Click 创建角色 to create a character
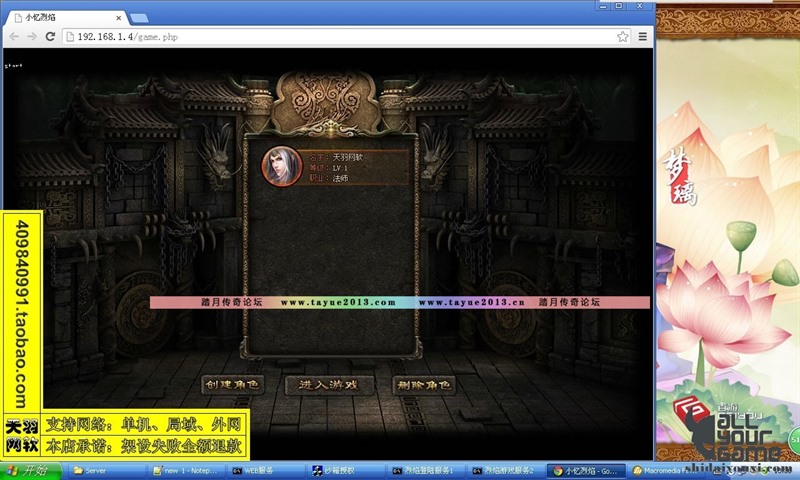This screenshot has width=800, height=480. 233,385
